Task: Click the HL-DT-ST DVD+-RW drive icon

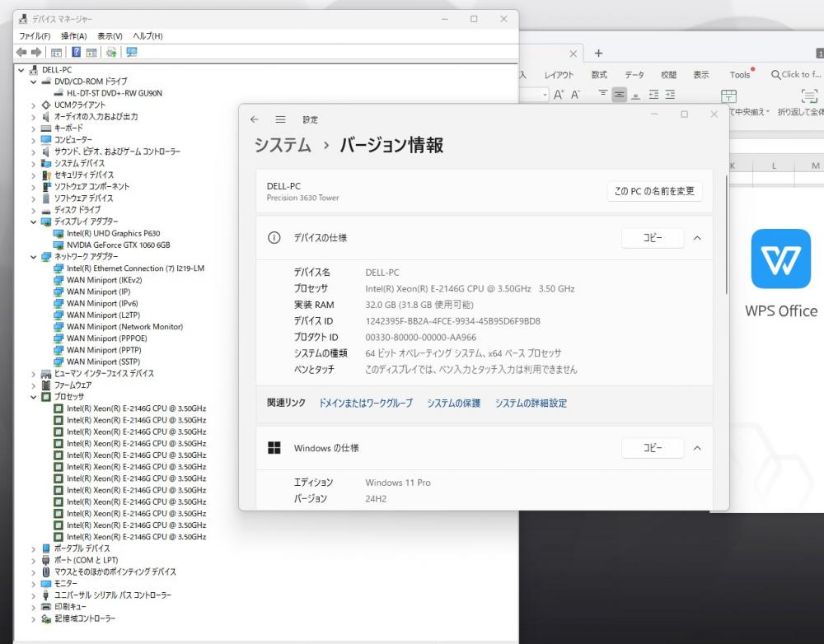Action: tap(59, 93)
